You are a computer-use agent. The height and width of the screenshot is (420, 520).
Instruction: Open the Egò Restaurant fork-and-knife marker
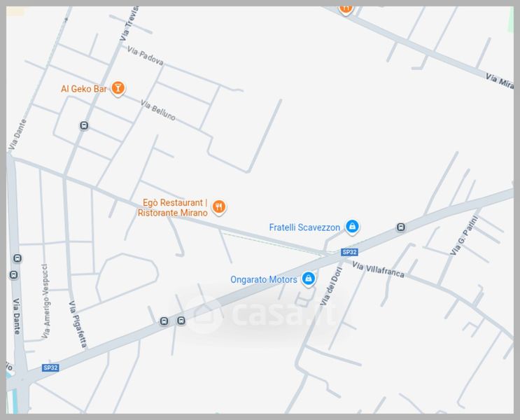click(219, 207)
